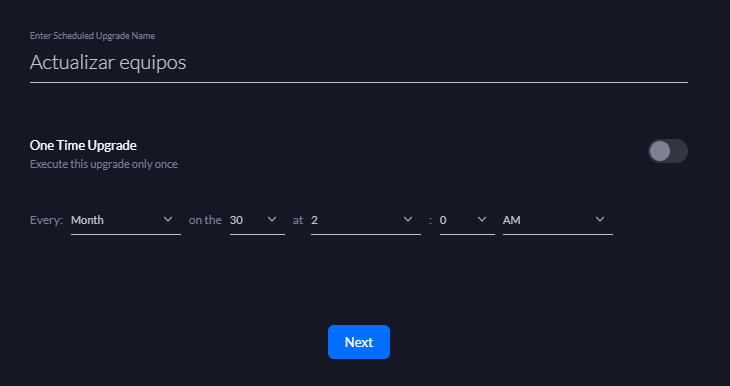Click the 'at' label before hour
Viewport: 730px width, 386px height.
coord(298,220)
